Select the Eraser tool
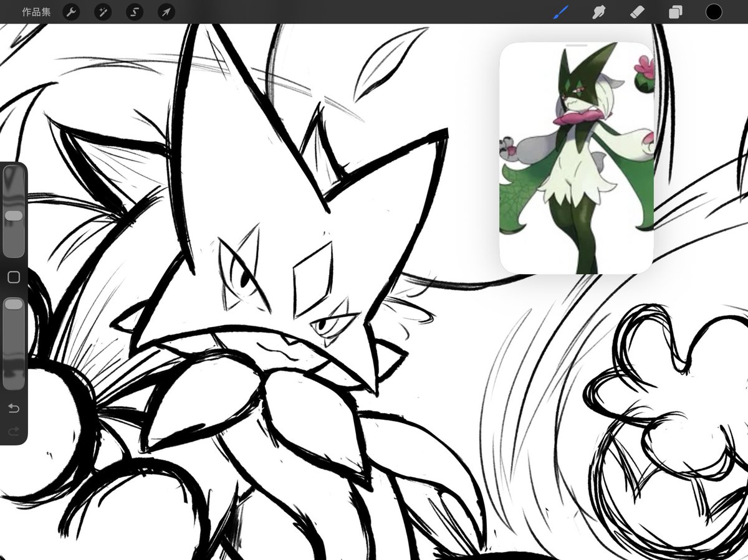The height and width of the screenshot is (560, 748). [637, 12]
